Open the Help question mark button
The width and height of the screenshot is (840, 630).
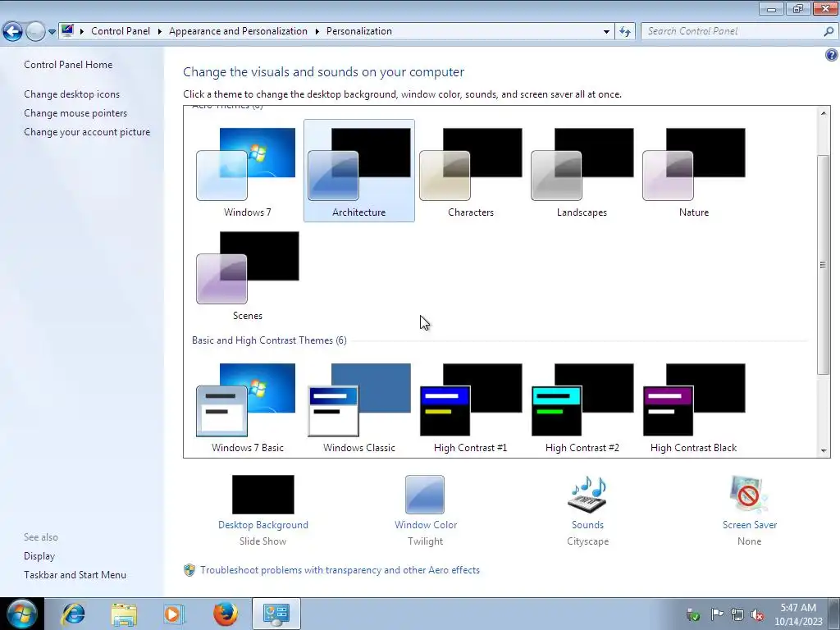pyautogui.click(x=832, y=55)
